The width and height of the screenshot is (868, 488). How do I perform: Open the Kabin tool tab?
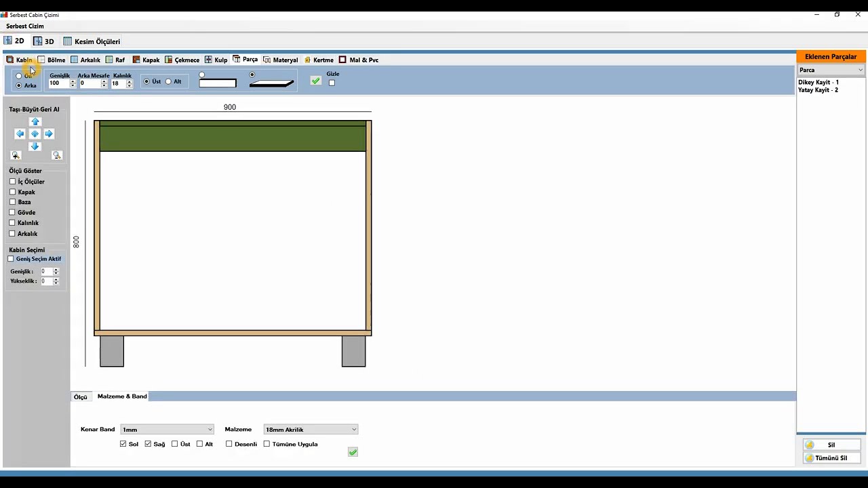point(19,60)
